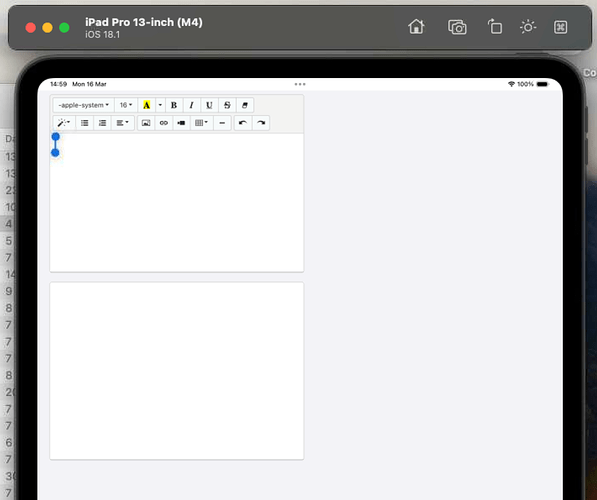Open the -apple-system font family dropdown

(84, 105)
